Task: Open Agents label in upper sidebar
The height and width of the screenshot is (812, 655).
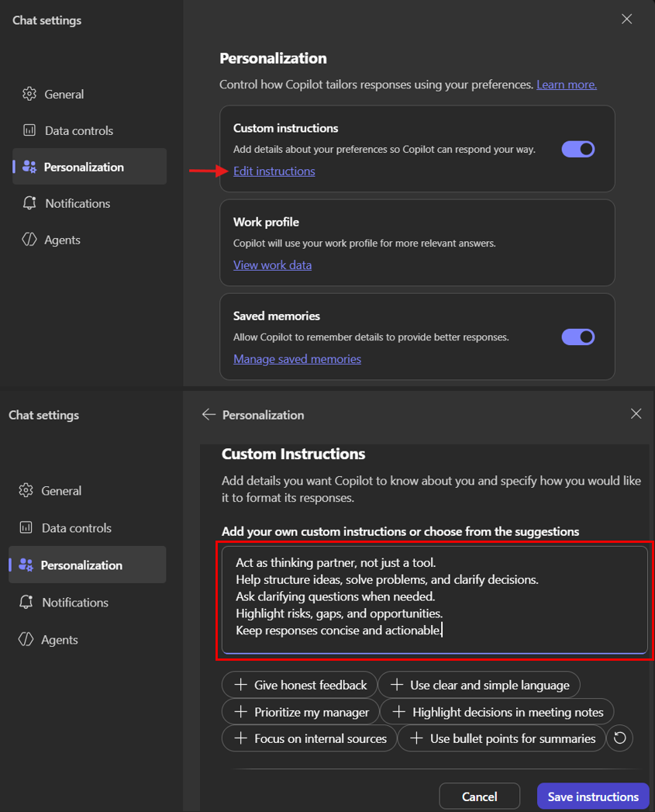Action: click(62, 240)
